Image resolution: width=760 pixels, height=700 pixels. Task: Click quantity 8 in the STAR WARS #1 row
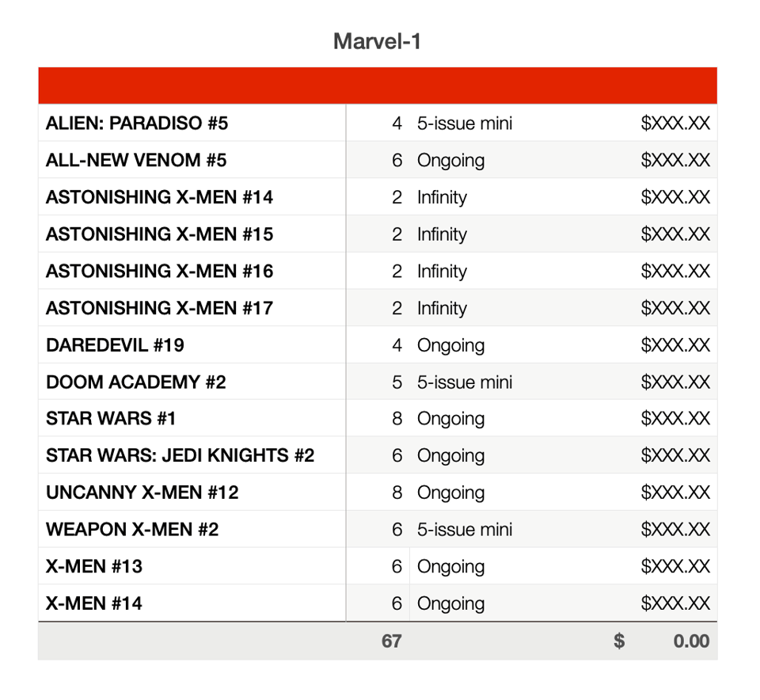(397, 419)
